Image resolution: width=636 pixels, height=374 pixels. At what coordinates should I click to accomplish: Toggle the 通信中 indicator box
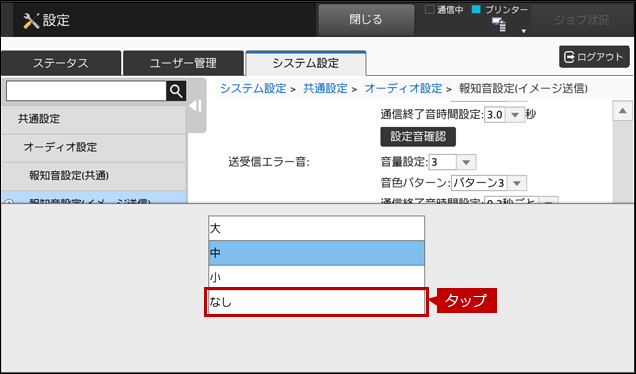click(429, 9)
